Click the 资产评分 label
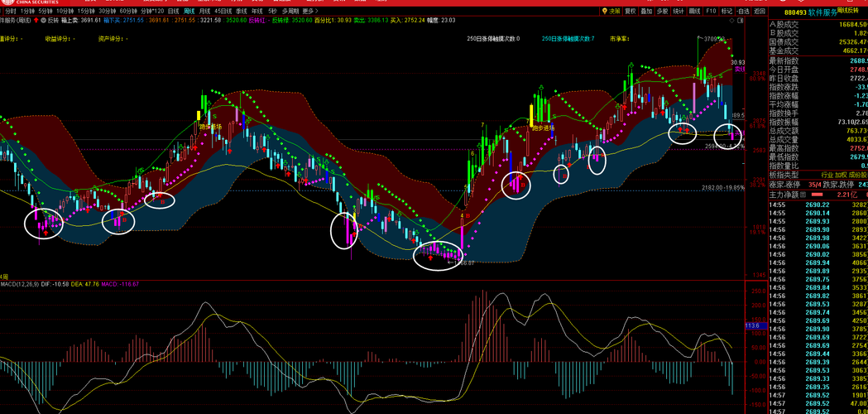The image size is (868, 414). (113, 39)
